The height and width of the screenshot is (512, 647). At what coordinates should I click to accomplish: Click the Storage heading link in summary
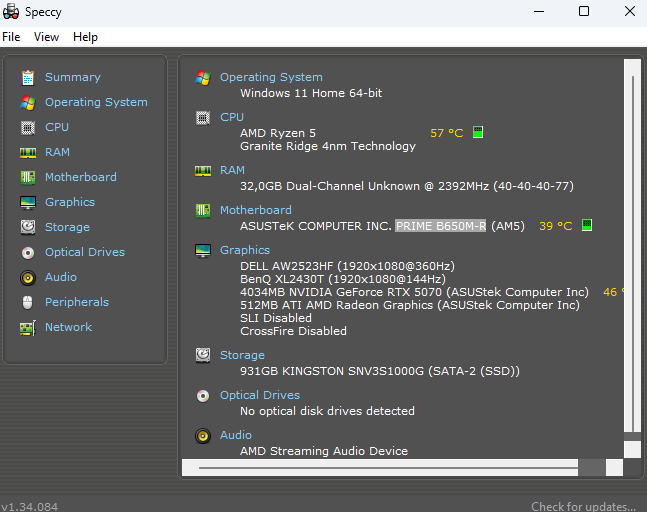242,355
